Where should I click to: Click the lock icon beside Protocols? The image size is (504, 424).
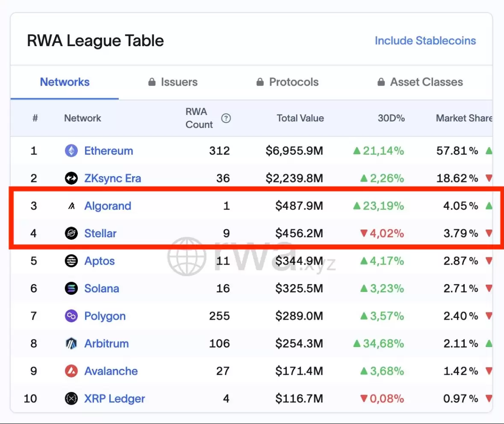coord(260,82)
